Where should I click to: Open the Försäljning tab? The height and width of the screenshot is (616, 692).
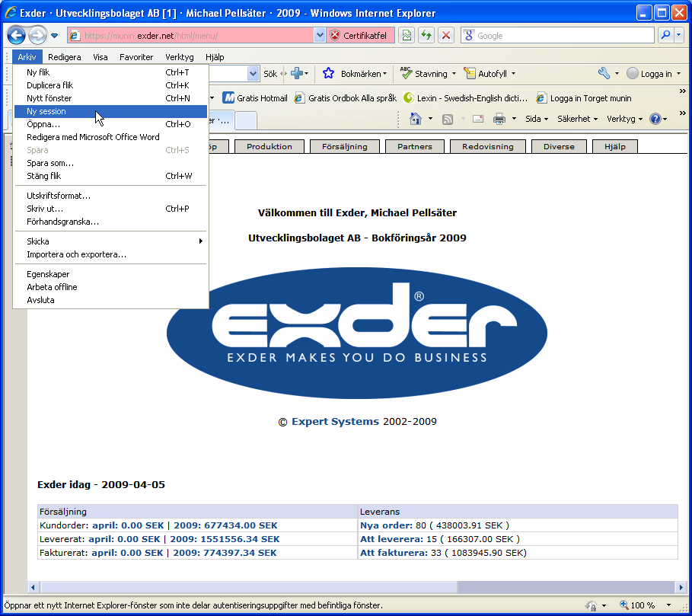click(345, 146)
